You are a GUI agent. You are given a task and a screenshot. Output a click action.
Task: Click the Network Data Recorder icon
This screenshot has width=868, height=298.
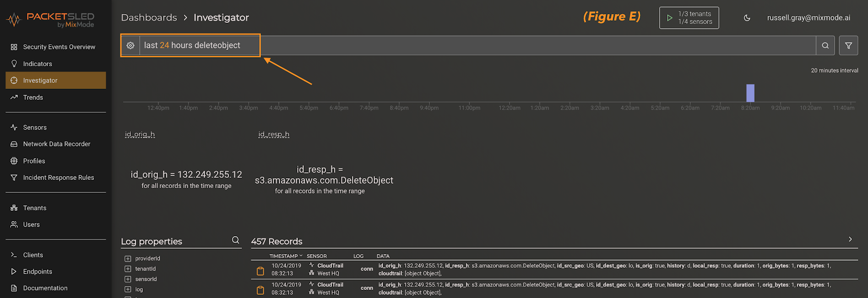(x=14, y=144)
